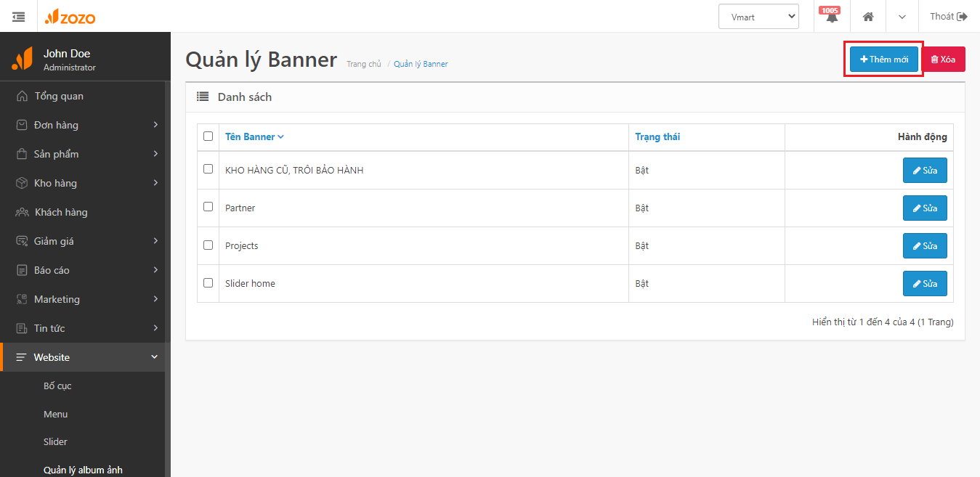Image resolution: width=980 pixels, height=477 pixels.
Task: Click the pagination summary Hiển thị từ 1 đến 4
Action: coord(883,322)
